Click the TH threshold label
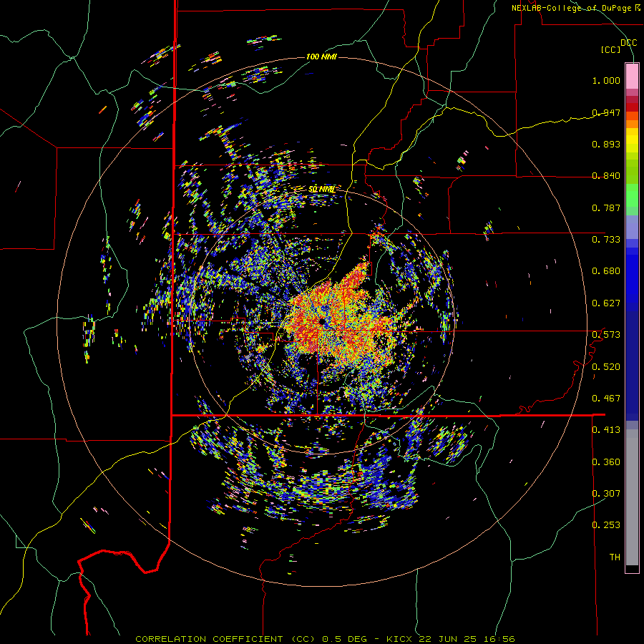 (615, 557)
